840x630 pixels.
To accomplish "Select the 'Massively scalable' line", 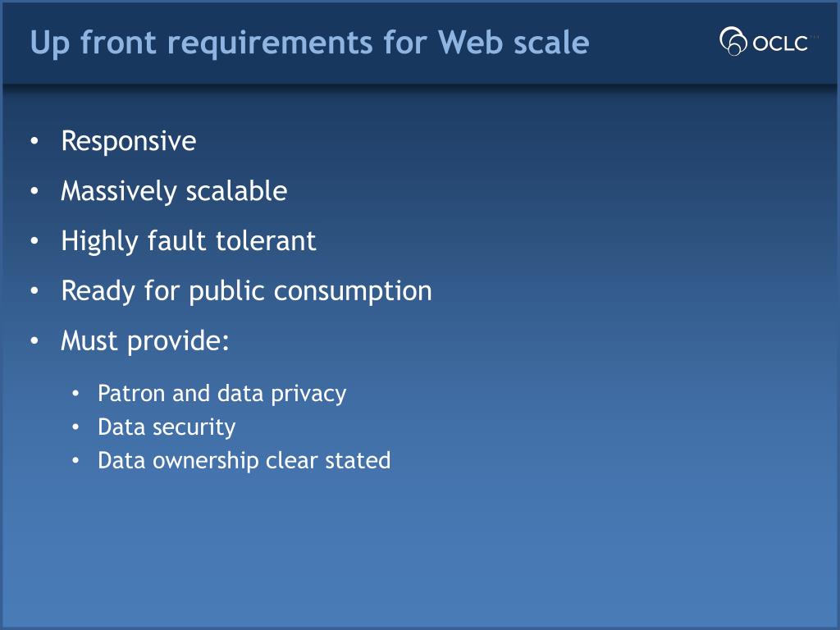I will point(174,191).
